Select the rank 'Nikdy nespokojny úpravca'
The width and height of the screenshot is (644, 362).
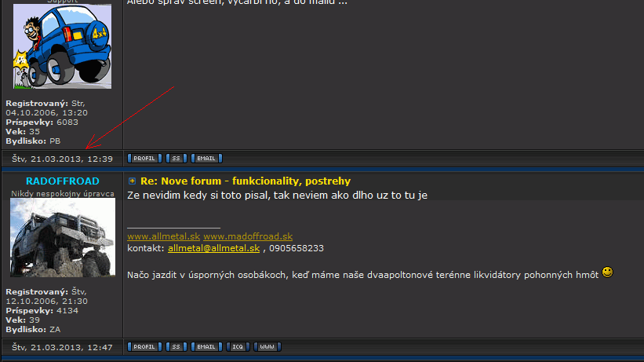pyautogui.click(x=63, y=194)
